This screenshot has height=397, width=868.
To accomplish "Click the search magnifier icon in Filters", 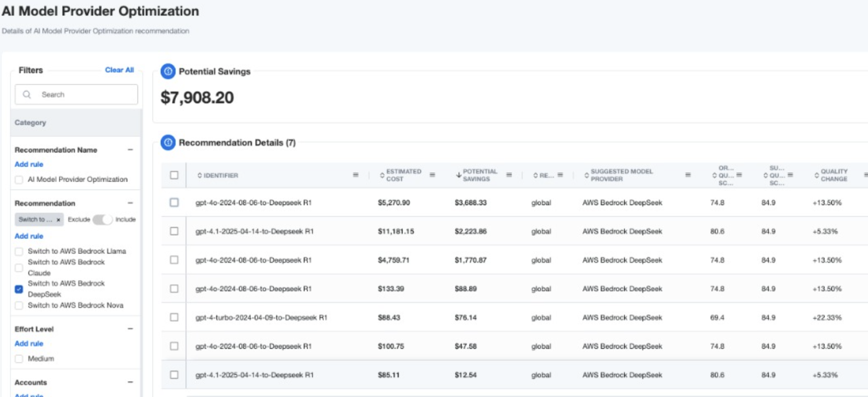I will click(x=27, y=94).
